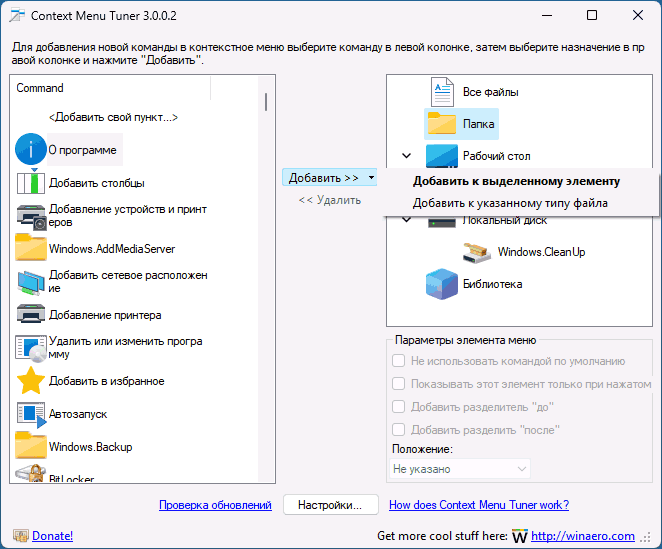Click the disk cleanup icon for Windows.CleanUp
Screen dimensions: 662x549
click(477, 253)
